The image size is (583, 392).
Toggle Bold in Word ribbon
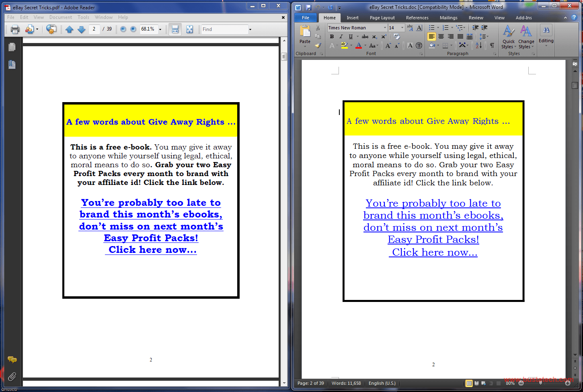[332, 37]
